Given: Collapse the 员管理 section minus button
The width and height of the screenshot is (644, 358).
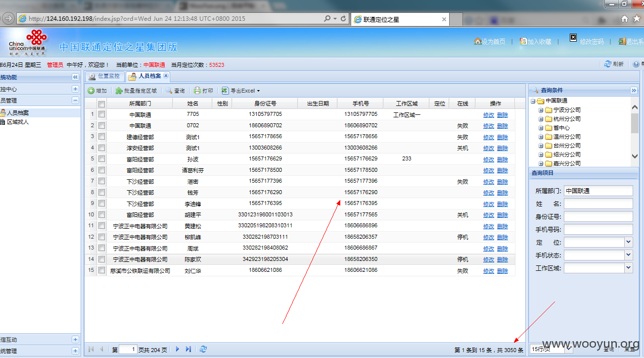Looking at the screenshot, I should 75,100.
